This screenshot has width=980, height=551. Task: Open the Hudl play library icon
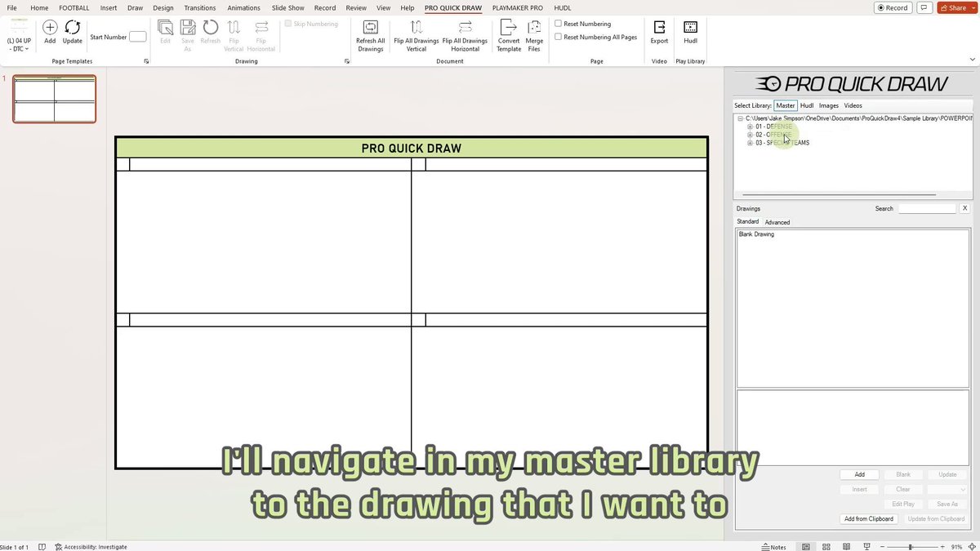[690, 28]
